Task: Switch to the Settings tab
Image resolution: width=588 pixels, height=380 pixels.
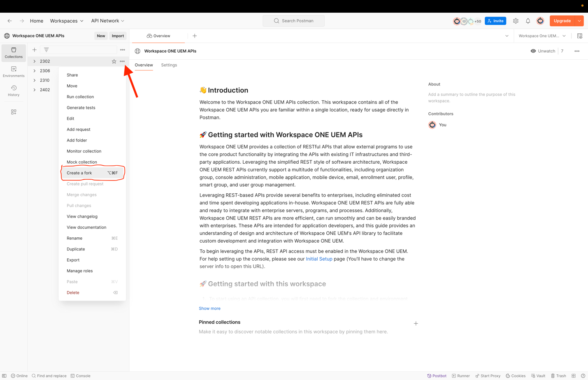Action: [169, 65]
